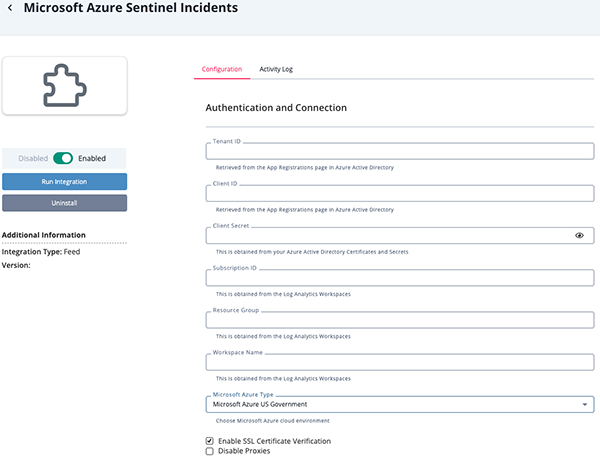Focus the Client ID input field
This screenshot has height=456, width=600.
[x=400, y=194]
